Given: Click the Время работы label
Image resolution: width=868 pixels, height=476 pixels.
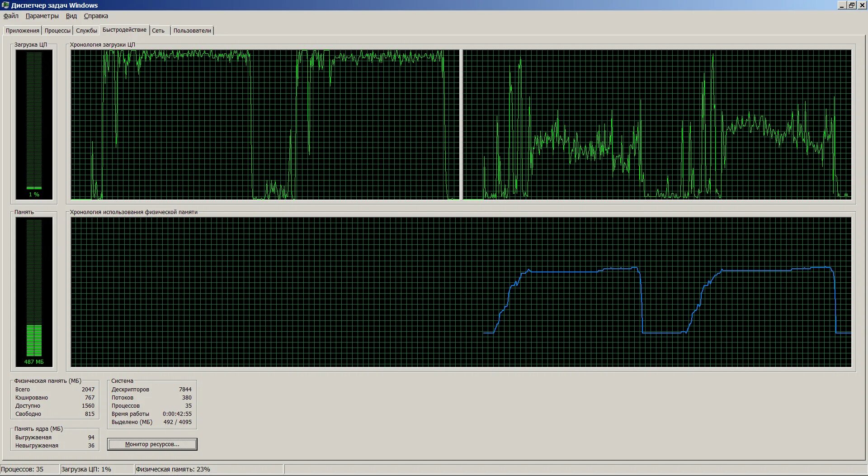Looking at the screenshot, I should [130, 414].
